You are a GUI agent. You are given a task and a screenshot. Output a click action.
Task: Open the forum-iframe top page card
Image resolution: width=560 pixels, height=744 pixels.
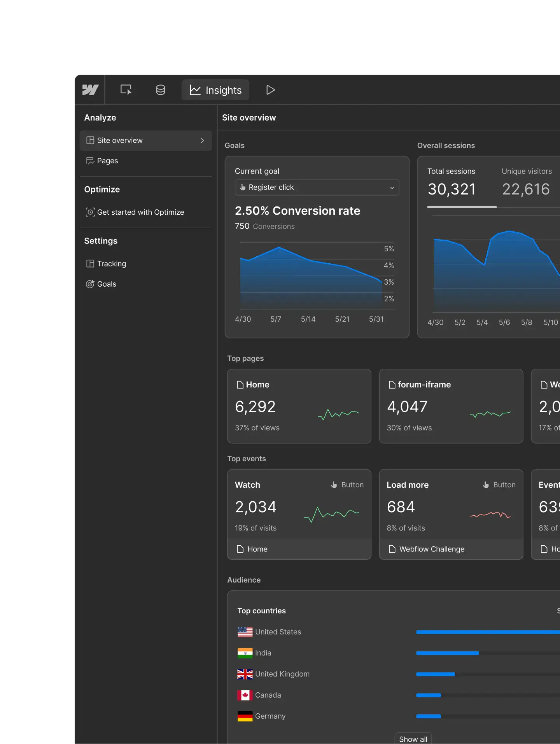pos(451,406)
